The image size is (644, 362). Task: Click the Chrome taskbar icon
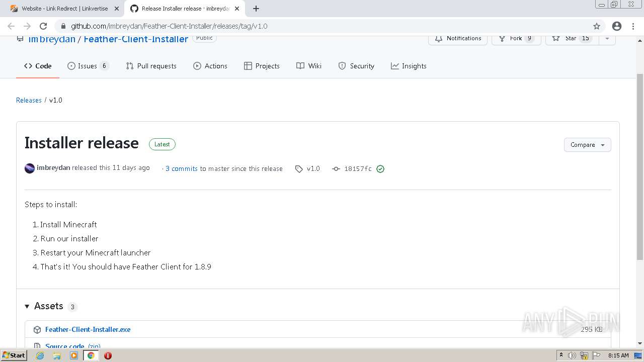point(91,355)
